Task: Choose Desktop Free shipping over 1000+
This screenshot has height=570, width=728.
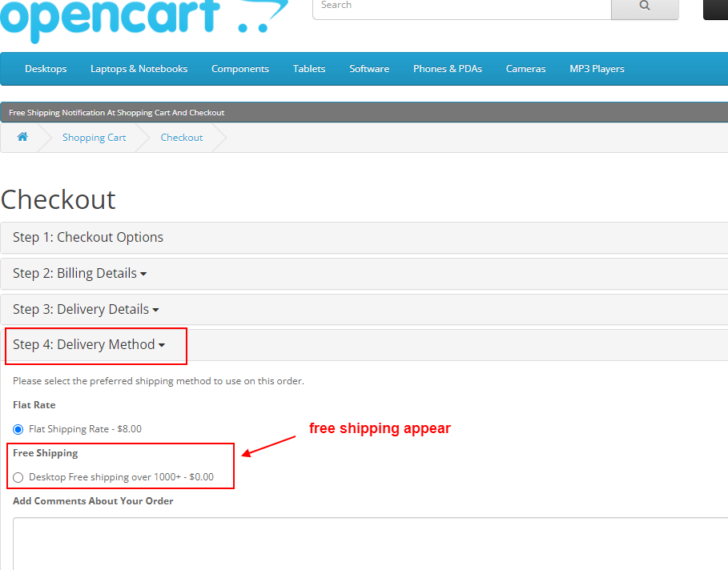Action: coord(18,476)
